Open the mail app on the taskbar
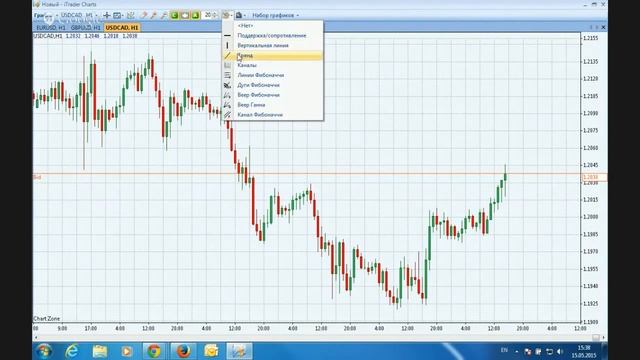The image size is (640, 360). pyautogui.click(x=211, y=351)
